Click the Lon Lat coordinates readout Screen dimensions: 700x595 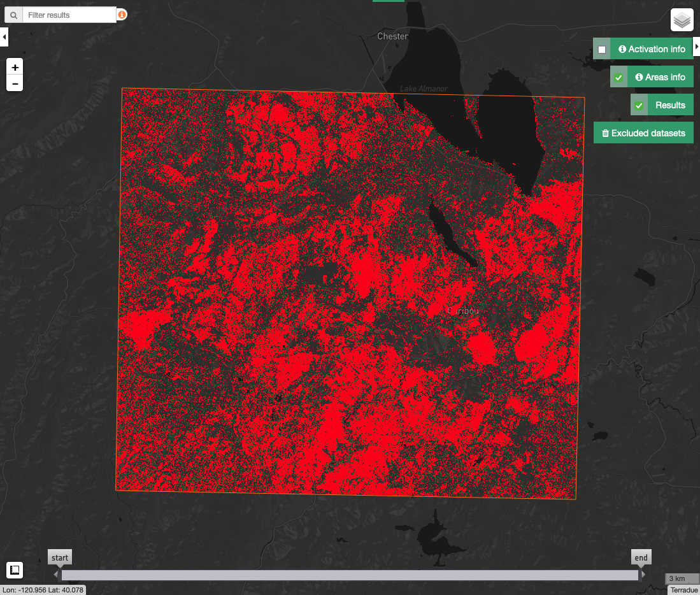click(x=43, y=590)
